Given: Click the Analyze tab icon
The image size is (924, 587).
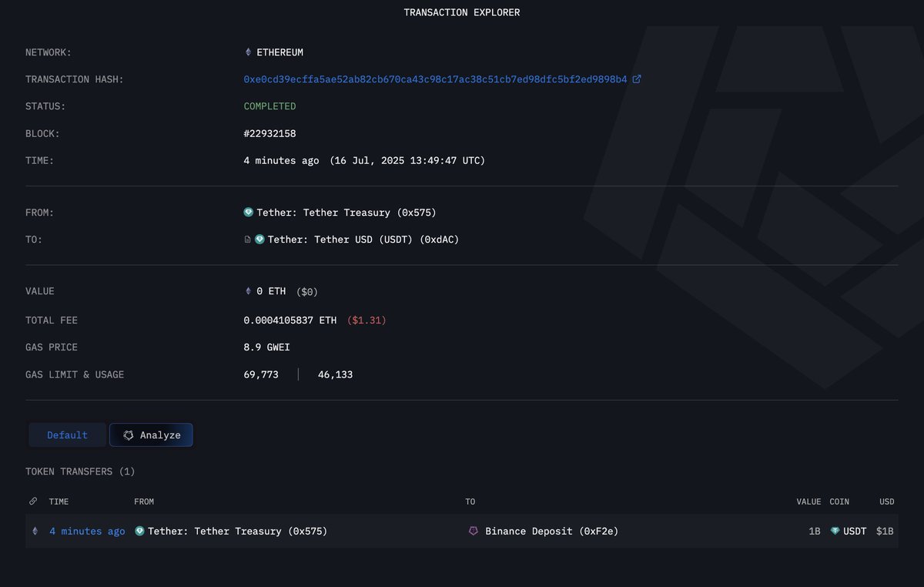Looking at the screenshot, I should click(129, 435).
